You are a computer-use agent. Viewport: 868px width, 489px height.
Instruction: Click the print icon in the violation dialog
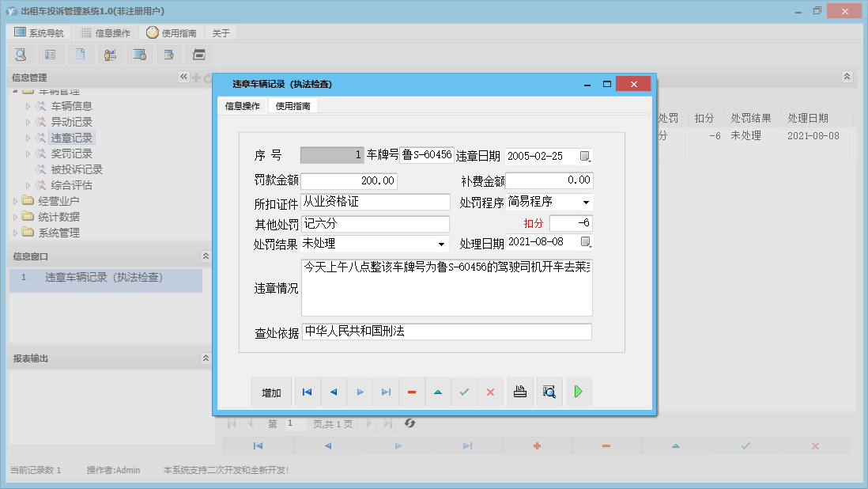coord(519,392)
